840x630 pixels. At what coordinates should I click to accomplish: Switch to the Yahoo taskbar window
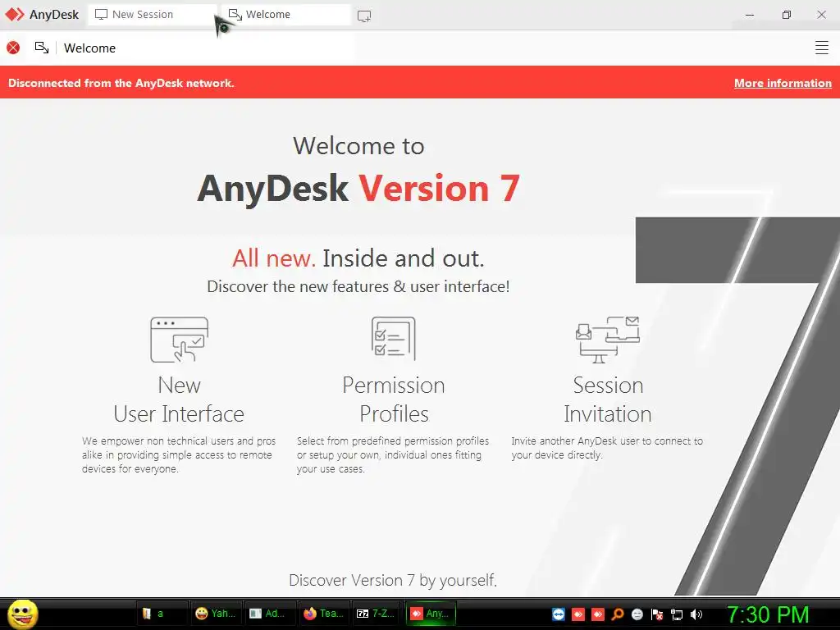pos(217,614)
